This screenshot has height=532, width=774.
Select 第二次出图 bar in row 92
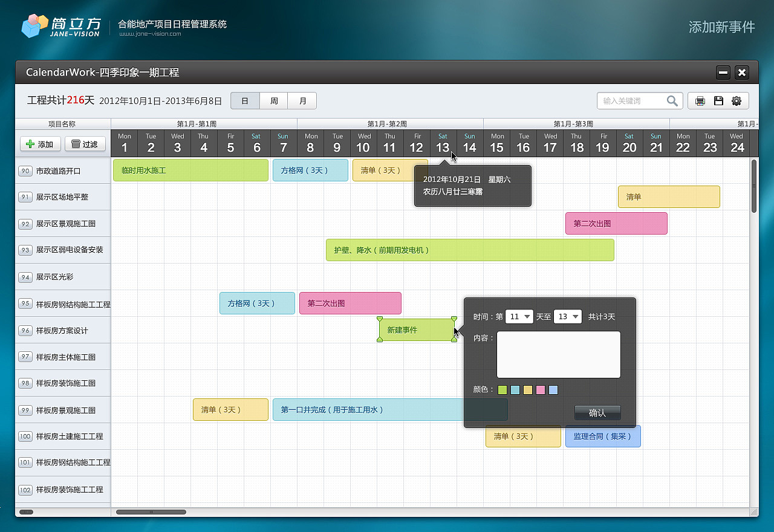coord(616,223)
